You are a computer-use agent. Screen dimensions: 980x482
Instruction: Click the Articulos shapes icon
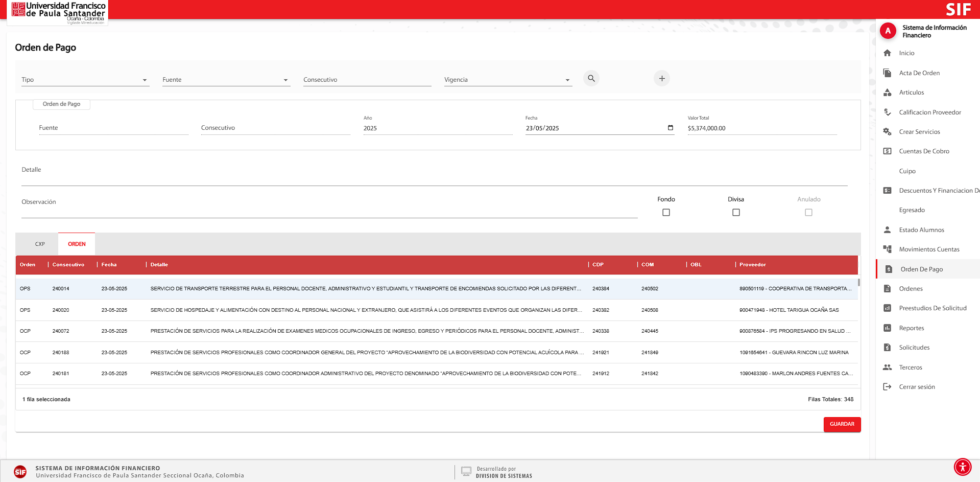(x=888, y=93)
